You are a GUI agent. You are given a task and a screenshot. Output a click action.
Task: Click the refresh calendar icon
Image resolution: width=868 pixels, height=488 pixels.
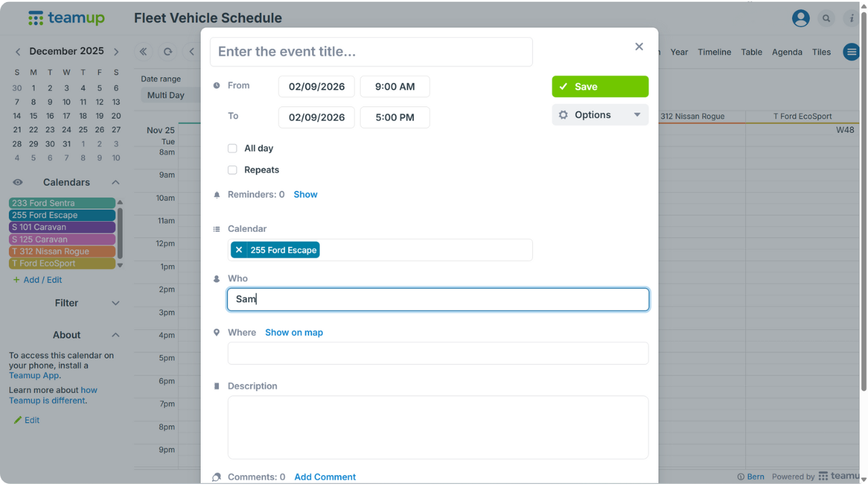click(x=167, y=52)
